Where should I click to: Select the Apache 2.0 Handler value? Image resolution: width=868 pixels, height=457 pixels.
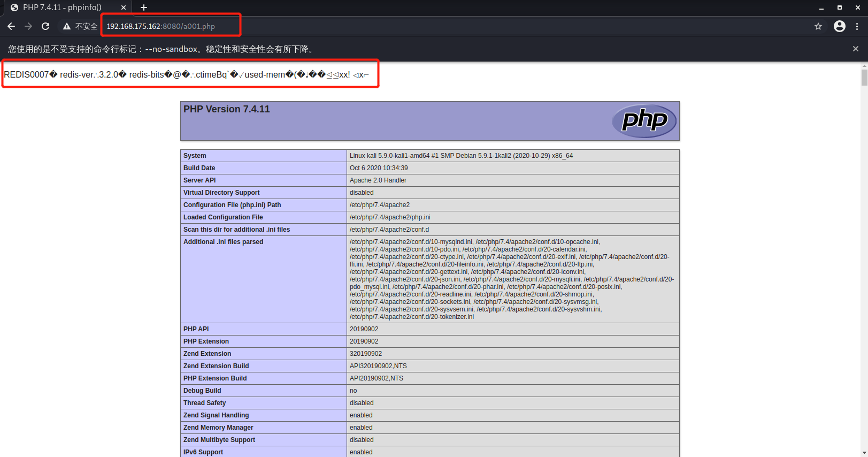(378, 180)
